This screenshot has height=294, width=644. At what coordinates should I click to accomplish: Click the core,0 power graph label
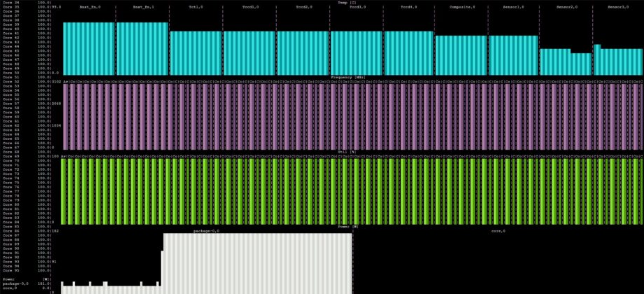[x=498, y=230]
